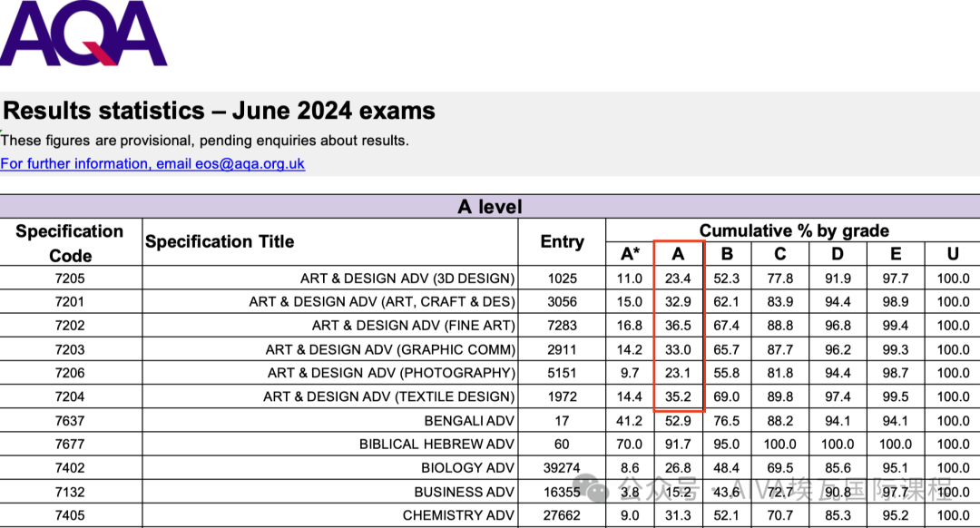This screenshot has height=528, width=980.
Task: Click the Results statistics June 2024 heading
Action: click(219, 111)
